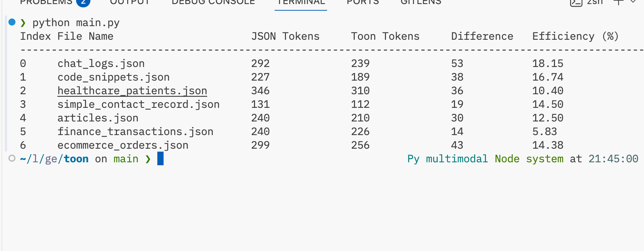Click the zsh terminal shell icon
644x251 pixels.
[x=576, y=2]
